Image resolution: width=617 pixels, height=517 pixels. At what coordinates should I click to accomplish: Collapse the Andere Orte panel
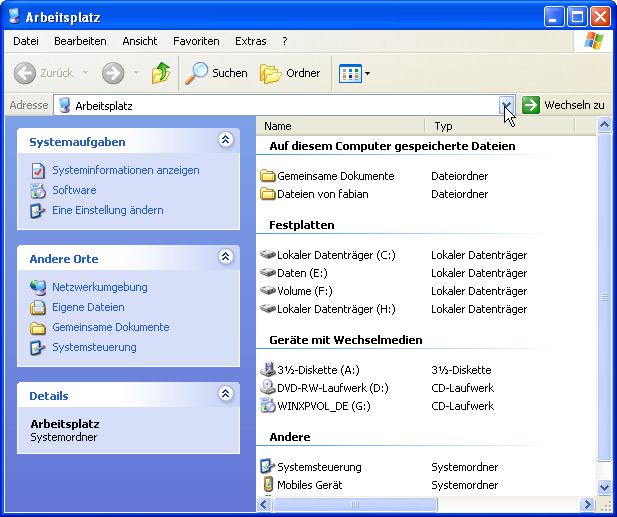click(x=225, y=257)
